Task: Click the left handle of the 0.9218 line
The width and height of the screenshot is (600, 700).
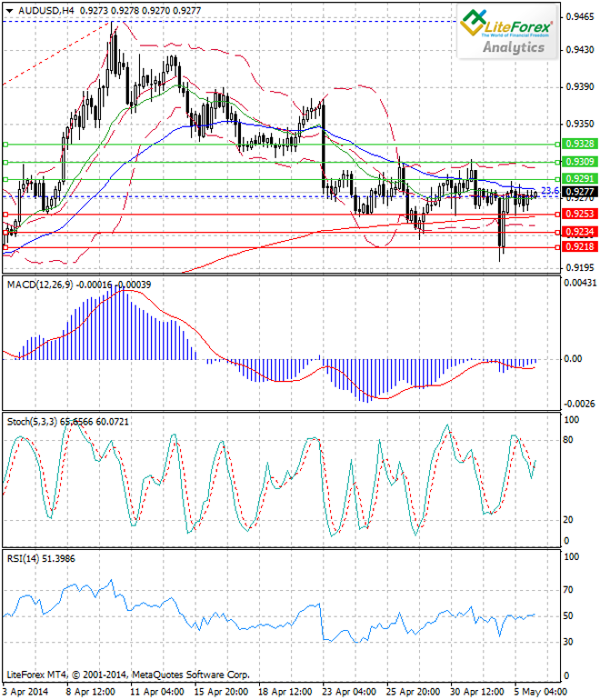Action: tap(5, 247)
